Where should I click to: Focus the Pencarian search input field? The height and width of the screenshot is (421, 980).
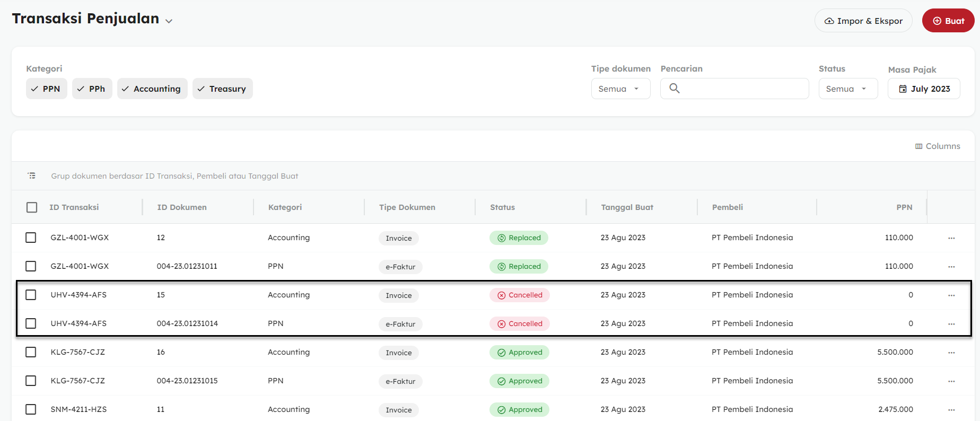pyautogui.click(x=742, y=89)
